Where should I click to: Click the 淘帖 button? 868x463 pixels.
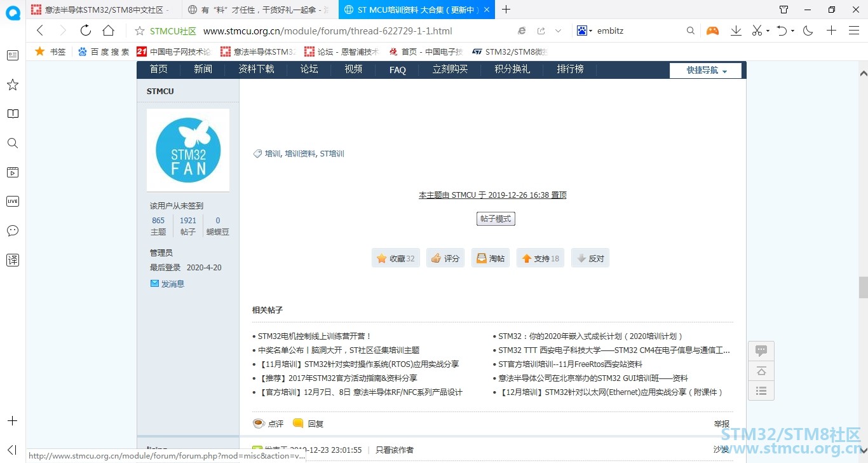point(491,258)
